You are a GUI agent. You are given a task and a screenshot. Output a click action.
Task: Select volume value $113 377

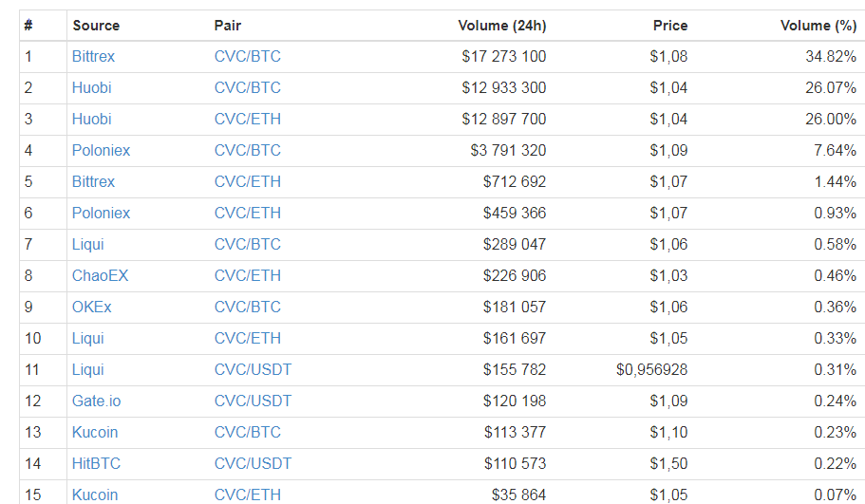point(515,432)
